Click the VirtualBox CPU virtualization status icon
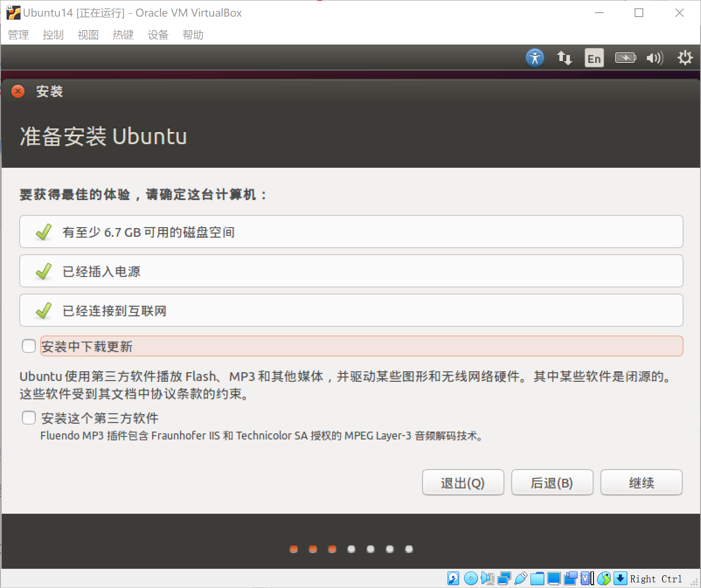The height and width of the screenshot is (588, 701). (587, 578)
